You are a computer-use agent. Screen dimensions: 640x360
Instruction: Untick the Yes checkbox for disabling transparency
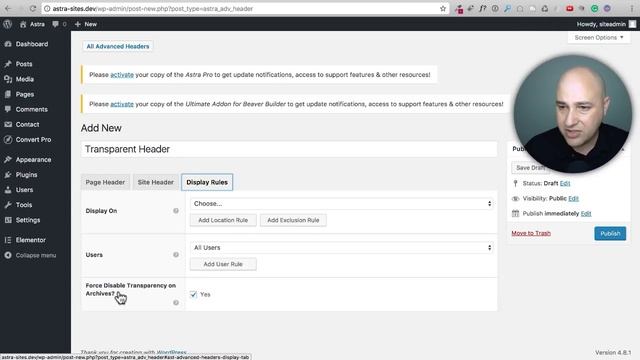[193, 294]
